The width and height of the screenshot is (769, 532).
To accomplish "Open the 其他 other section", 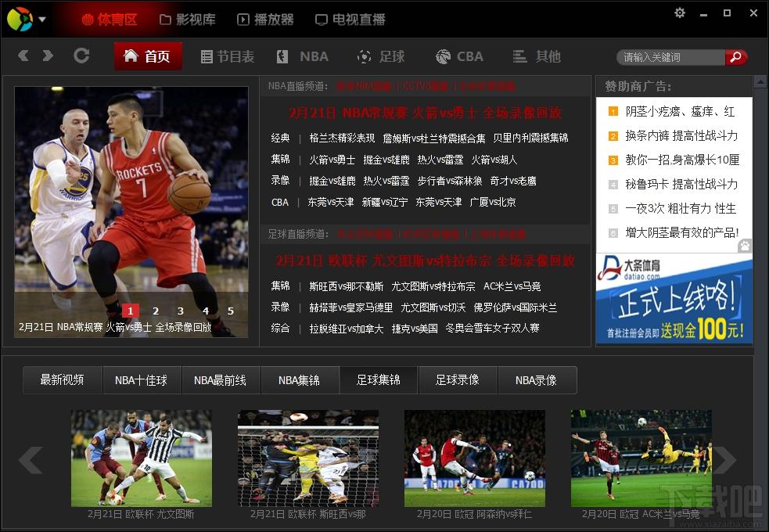I will click(537, 56).
